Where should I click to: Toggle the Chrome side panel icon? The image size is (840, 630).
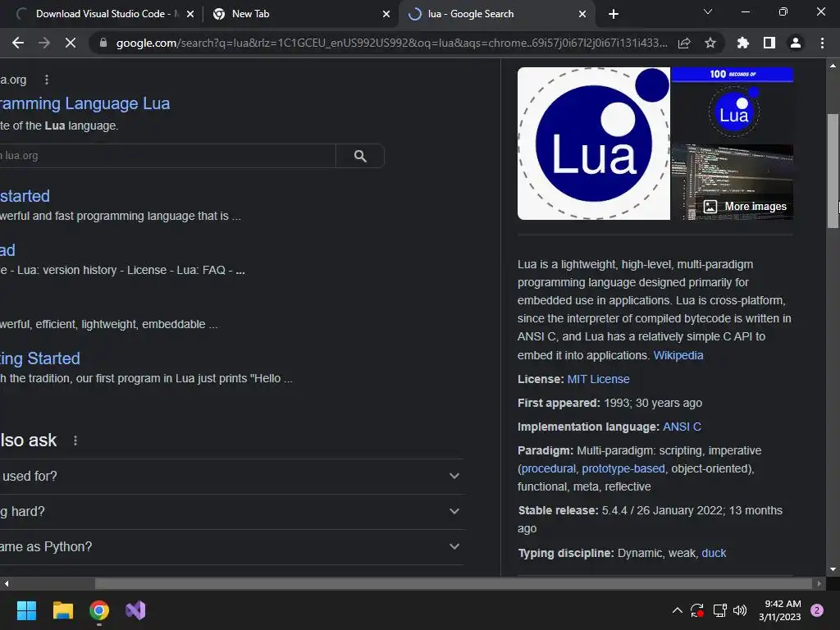[769, 43]
